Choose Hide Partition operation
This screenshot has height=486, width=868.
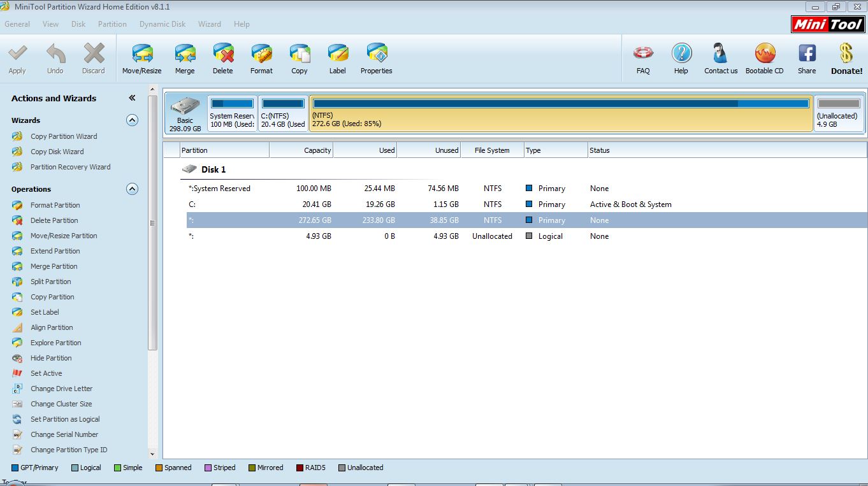51,358
